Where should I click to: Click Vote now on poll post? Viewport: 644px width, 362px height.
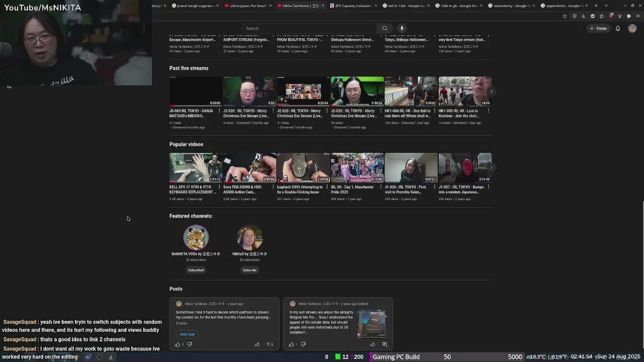187,334
